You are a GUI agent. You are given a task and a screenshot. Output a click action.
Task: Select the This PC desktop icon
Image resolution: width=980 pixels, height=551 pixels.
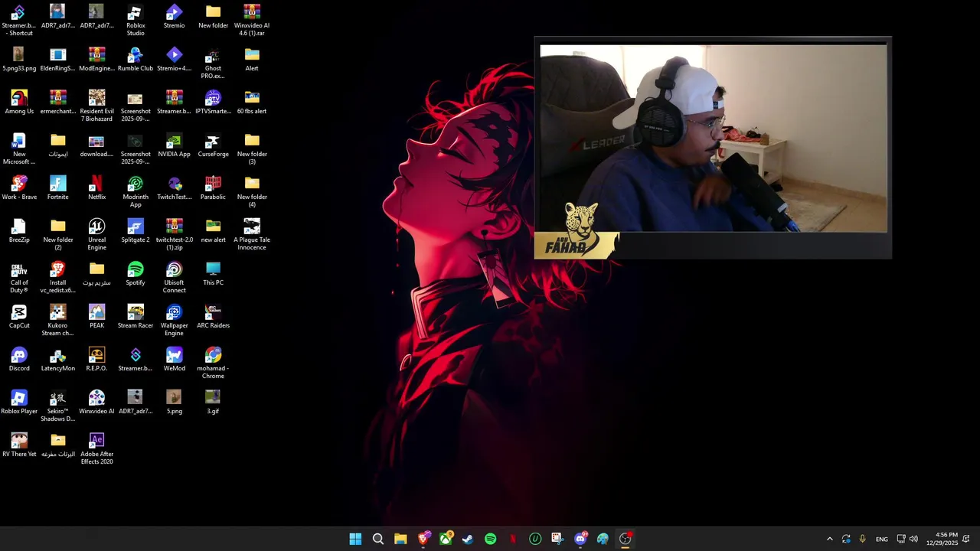tap(213, 274)
